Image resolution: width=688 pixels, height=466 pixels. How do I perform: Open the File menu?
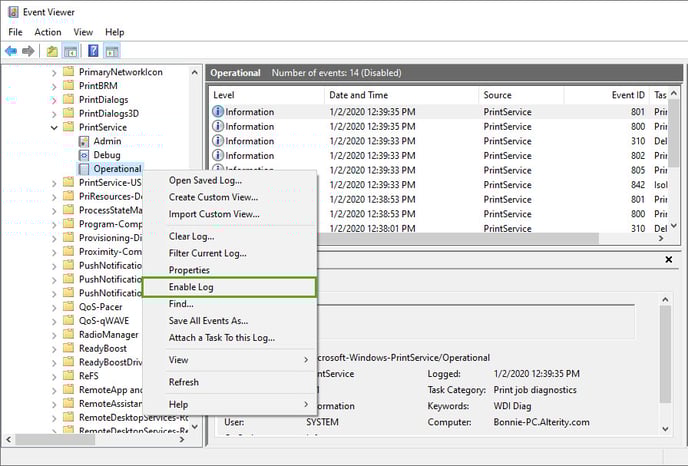point(15,32)
